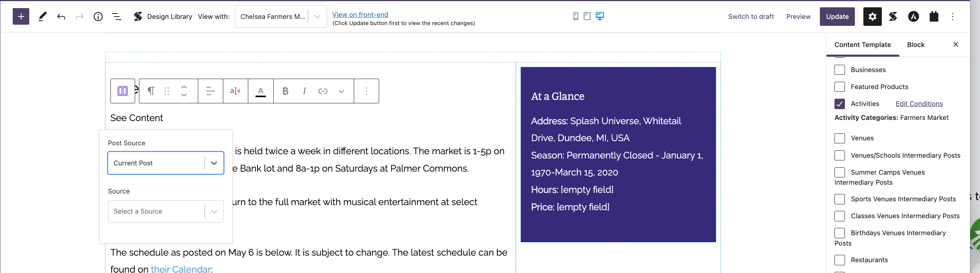The height and width of the screenshot is (273, 980).
Task: Switch to the Block tab
Action: [916, 45]
